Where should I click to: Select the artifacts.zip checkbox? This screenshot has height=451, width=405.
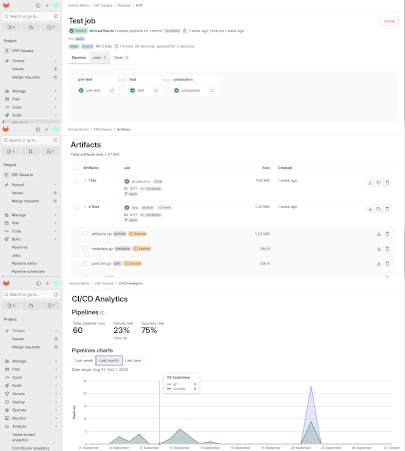85,234
